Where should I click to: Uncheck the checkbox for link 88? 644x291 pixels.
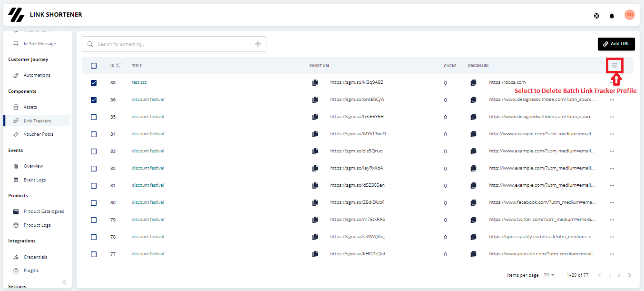click(x=94, y=82)
